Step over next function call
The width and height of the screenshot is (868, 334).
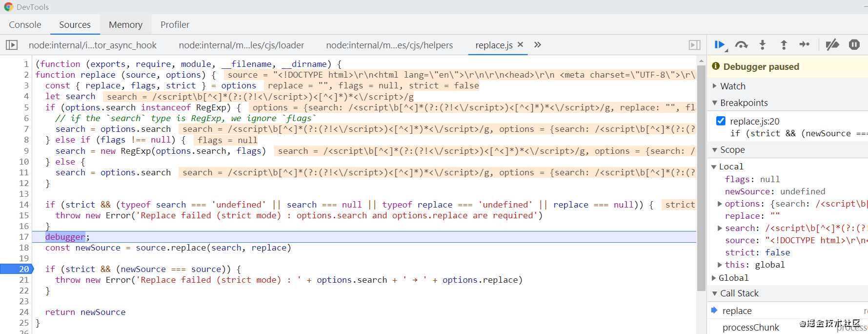[741, 45]
